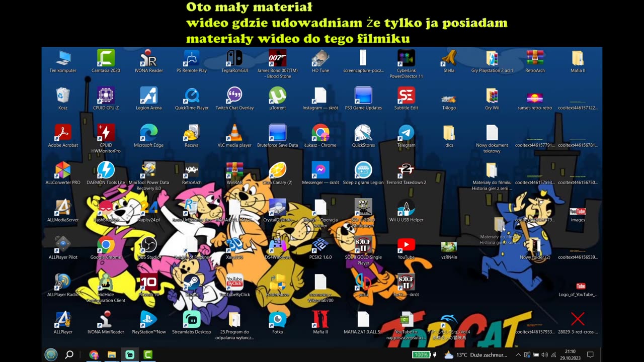The width and height of the screenshot is (644, 362).
Task: Open Gry Playstation 2 ad 1 folder
Action: (x=492, y=61)
